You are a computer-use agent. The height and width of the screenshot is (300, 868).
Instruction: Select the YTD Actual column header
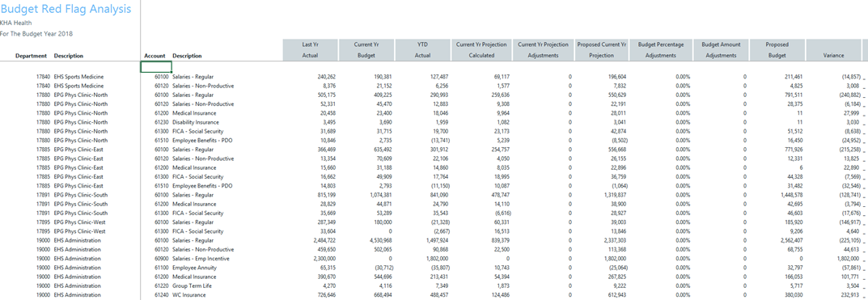pyautogui.click(x=423, y=50)
